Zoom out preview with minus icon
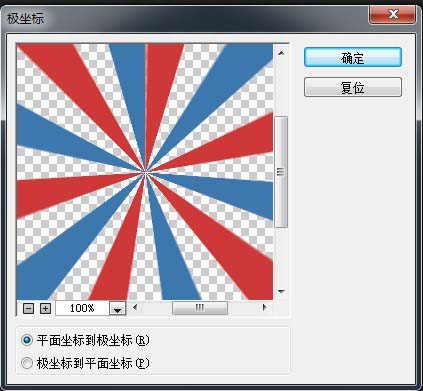 click(x=29, y=308)
